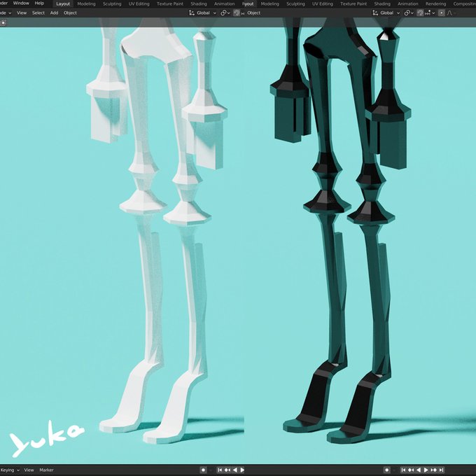Switch to UV Editing tab in dark-model window
The width and height of the screenshot is (476, 476).
tap(323, 4)
